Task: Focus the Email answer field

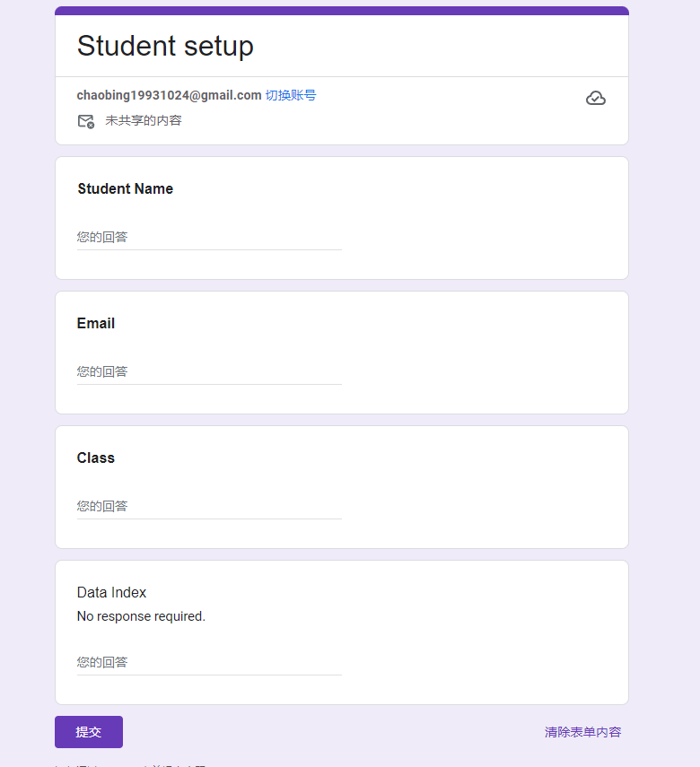Action: (209, 372)
